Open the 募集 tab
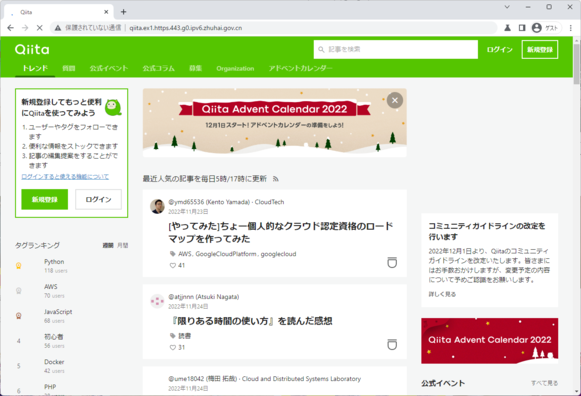The height and width of the screenshot is (396, 581). [195, 69]
